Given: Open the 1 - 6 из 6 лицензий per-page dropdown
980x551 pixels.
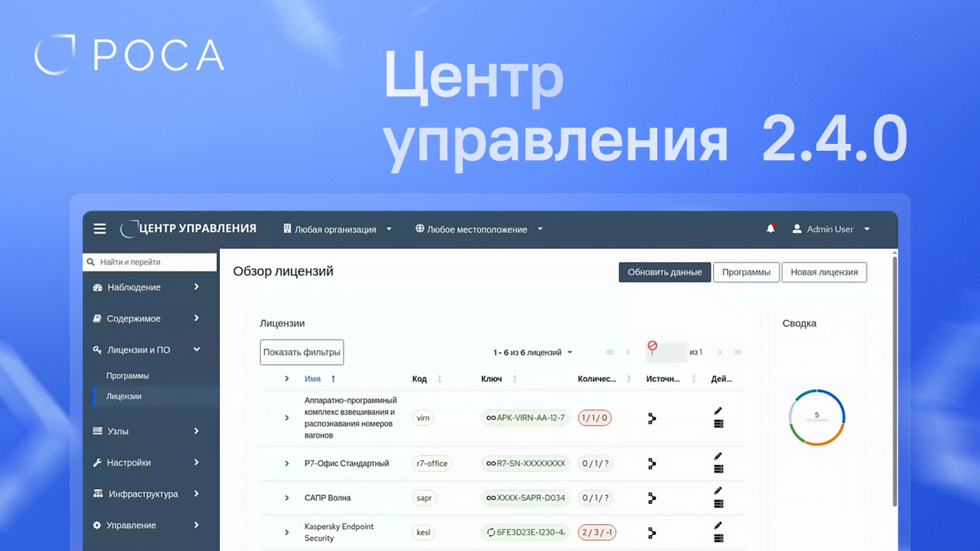Looking at the screenshot, I should click(533, 352).
